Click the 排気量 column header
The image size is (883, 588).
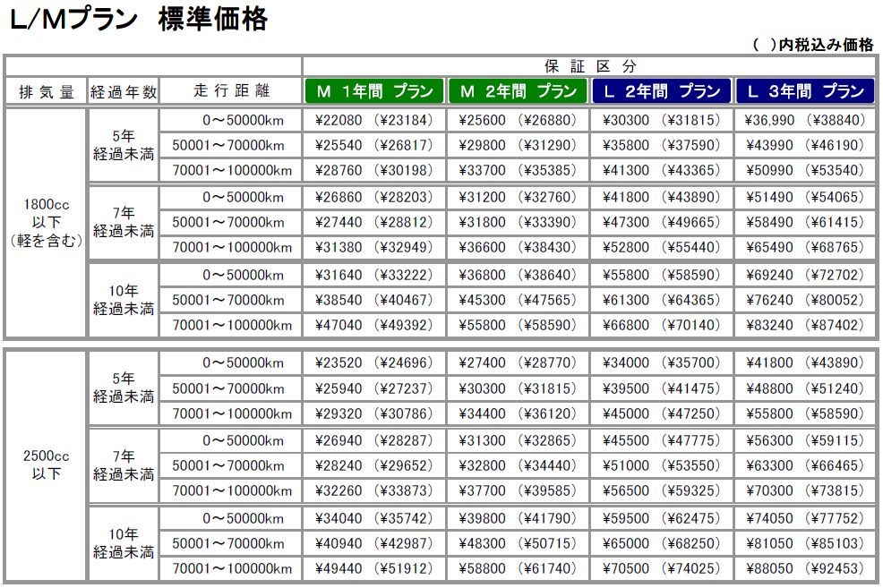pos(47,91)
